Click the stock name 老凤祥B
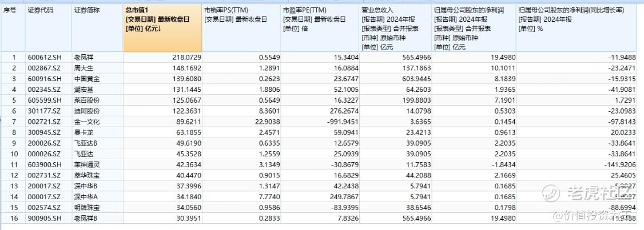Viewport: 644px width, 230px height. (85, 219)
